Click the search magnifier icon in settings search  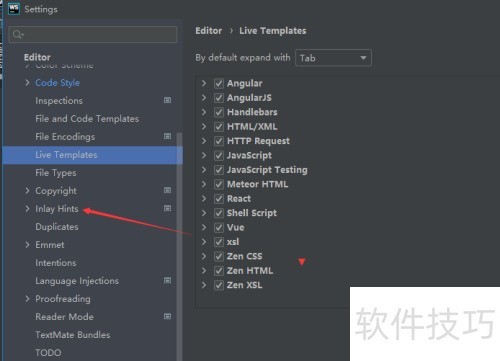point(17,34)
